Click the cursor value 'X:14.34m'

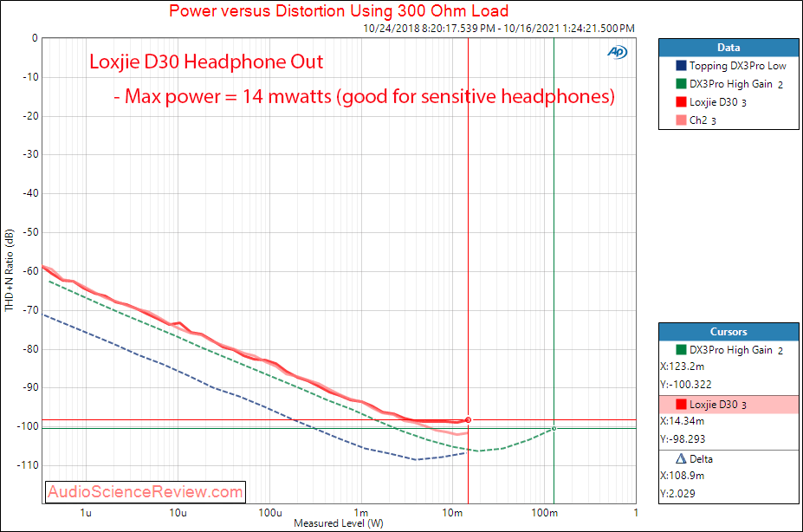coord(682,421)
